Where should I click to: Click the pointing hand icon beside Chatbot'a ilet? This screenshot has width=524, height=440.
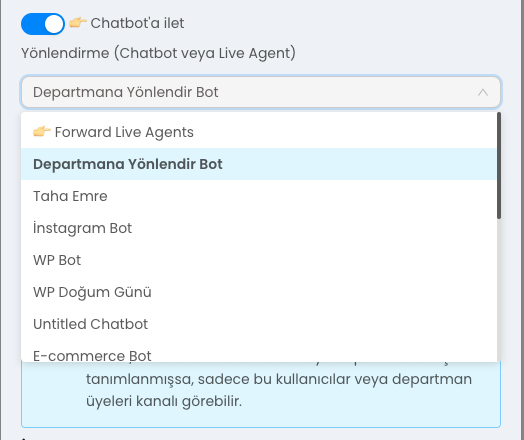pos(78,23)
